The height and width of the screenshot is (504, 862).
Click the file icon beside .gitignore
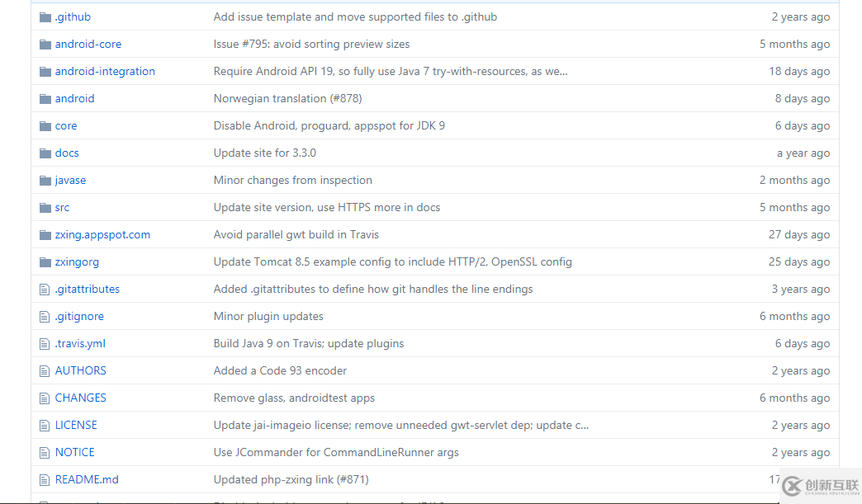pyautogui.click(x=45, y=317)
